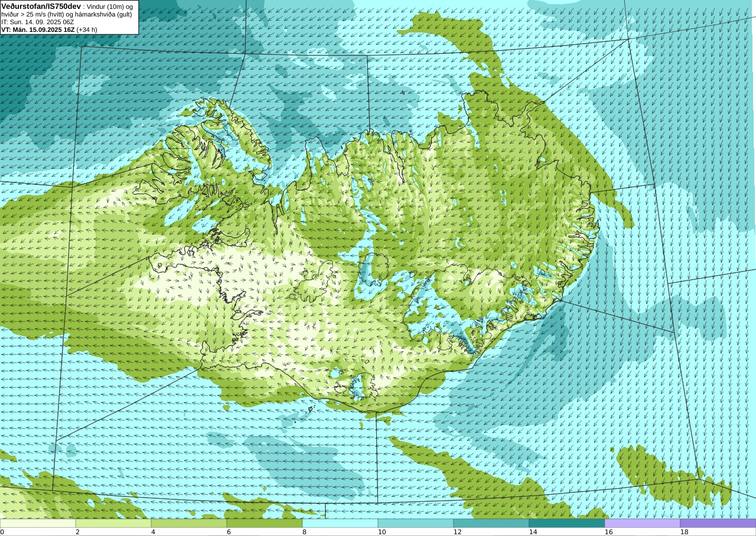Click the 8–10 m/s light cyan legend swatch
Screen dimensions: 756x536
340,523
